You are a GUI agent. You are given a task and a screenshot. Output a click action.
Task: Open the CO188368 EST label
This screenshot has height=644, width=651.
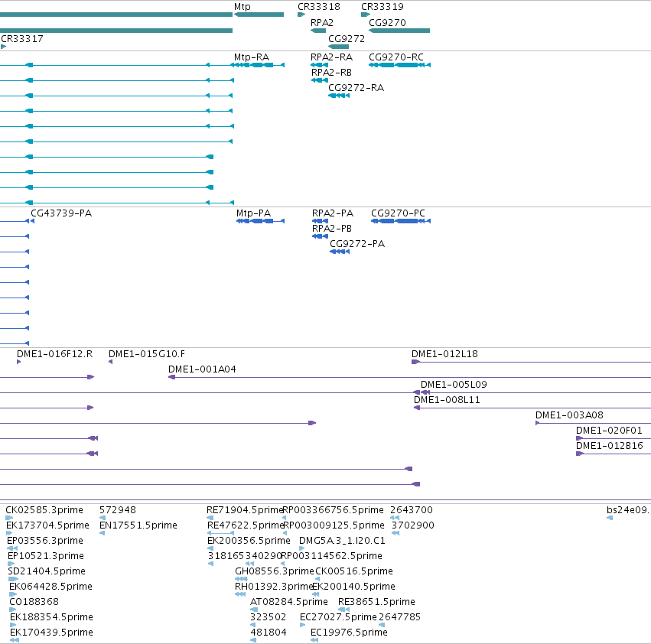click(x=34, y=603)
